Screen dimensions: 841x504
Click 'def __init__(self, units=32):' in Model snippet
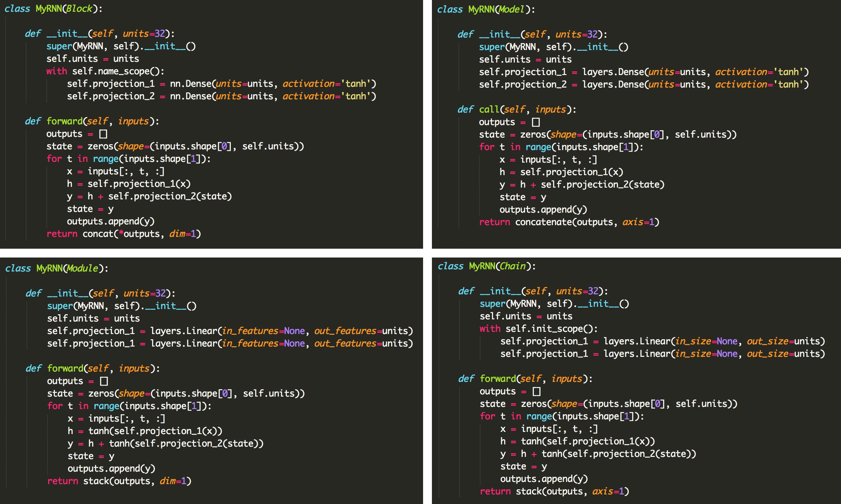point(532,35)
